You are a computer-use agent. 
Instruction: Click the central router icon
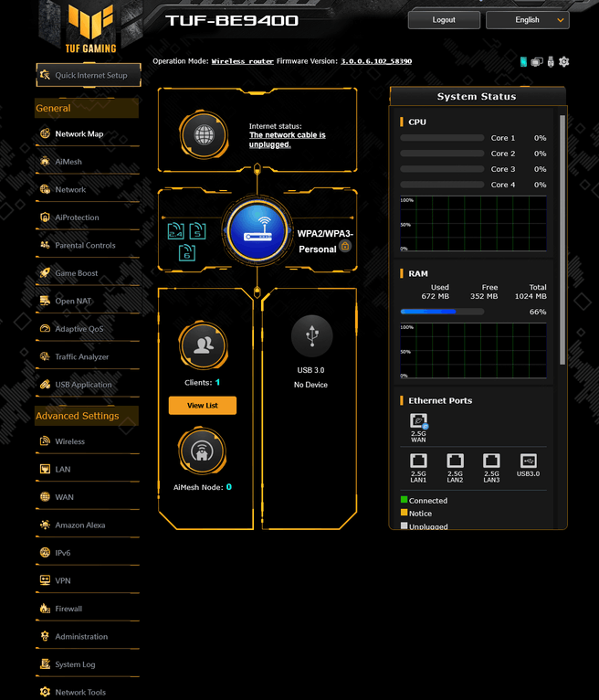point(257,231)
